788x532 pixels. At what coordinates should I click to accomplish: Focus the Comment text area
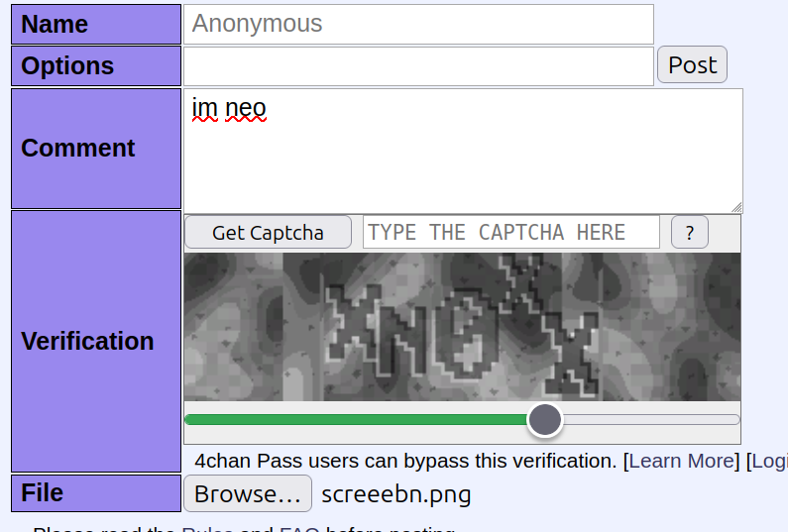pyautogui.click(x=463, y=151)
